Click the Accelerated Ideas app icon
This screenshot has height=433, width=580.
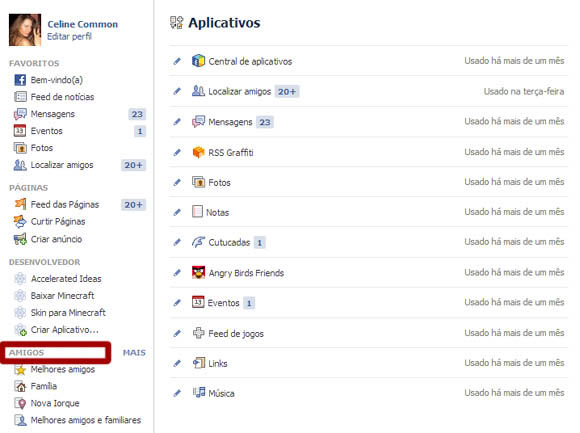pos(20,278)
